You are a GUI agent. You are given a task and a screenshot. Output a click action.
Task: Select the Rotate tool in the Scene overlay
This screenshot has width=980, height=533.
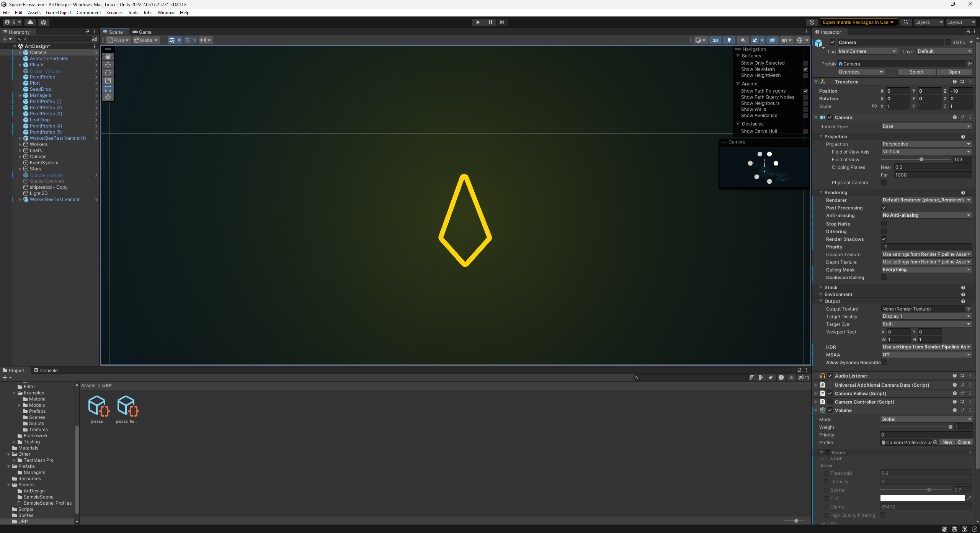[x=108, y=72]
